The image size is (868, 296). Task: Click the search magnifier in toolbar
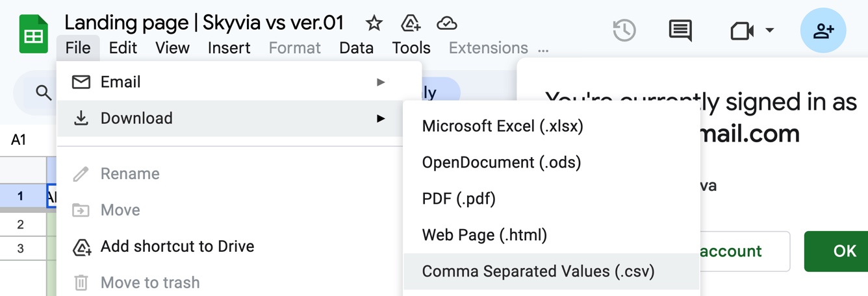coord(44,92)
